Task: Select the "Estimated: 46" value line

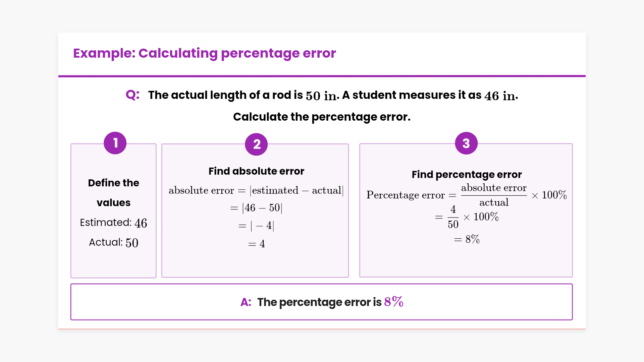Action: click(113, 223)
